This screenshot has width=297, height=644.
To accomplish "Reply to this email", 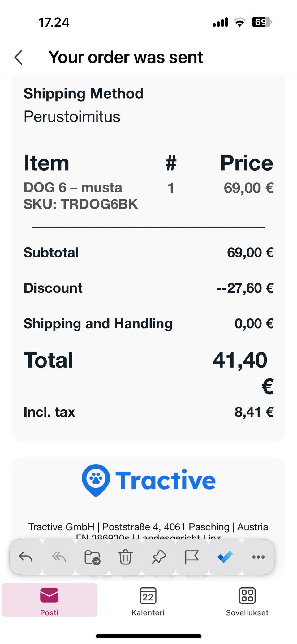I will pos(26,557).
